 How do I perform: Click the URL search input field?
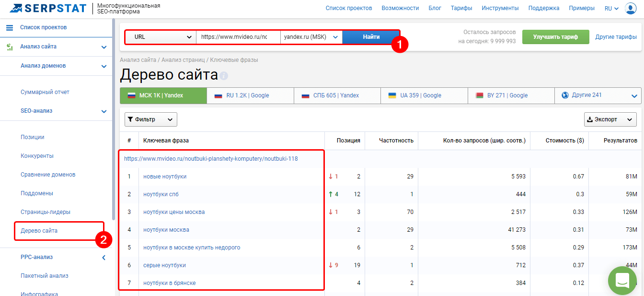point(238,37)
